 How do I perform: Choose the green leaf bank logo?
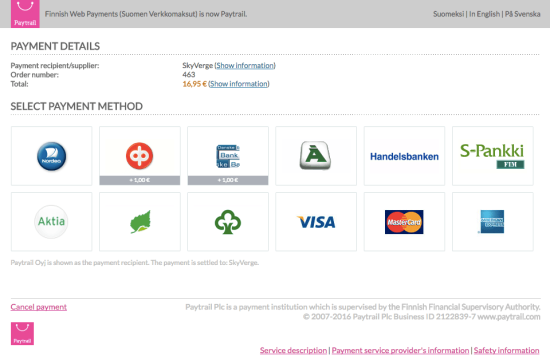(140, 221)
